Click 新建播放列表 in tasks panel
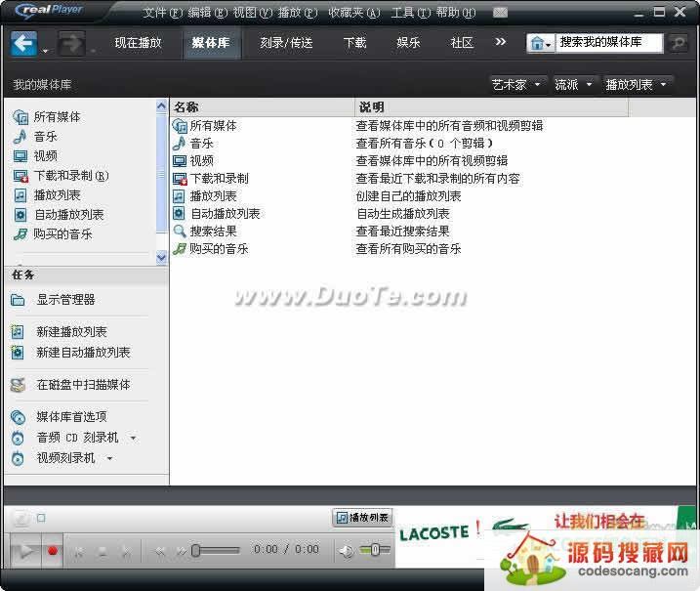The height and width of the screenshot is (591, 700). 71,332
